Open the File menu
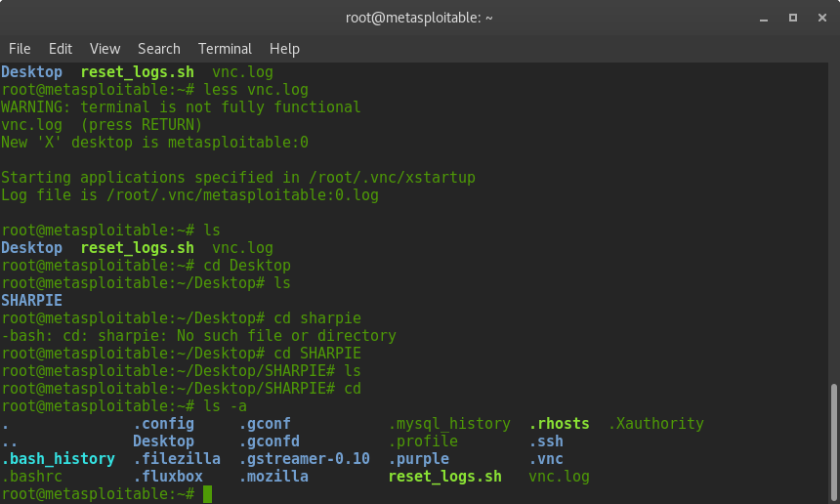 pyautogui.click(x=20, y=49)
